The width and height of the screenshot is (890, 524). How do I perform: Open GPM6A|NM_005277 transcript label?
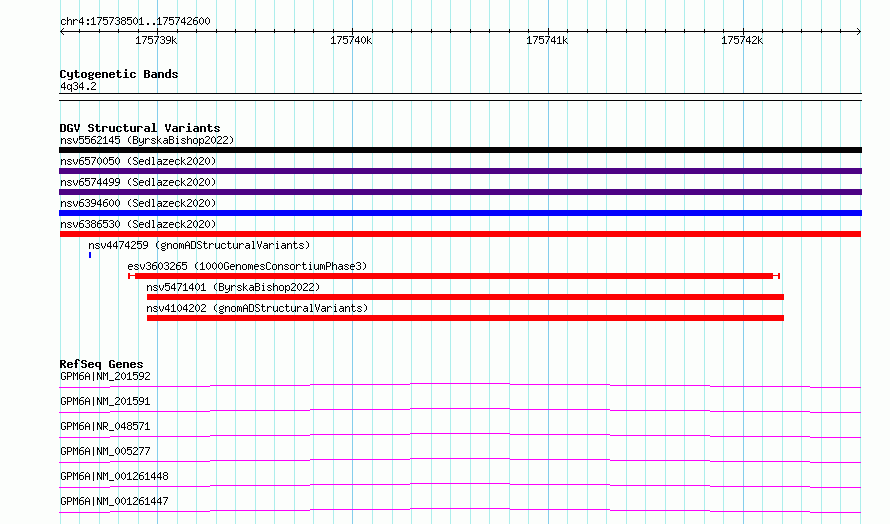105,451
